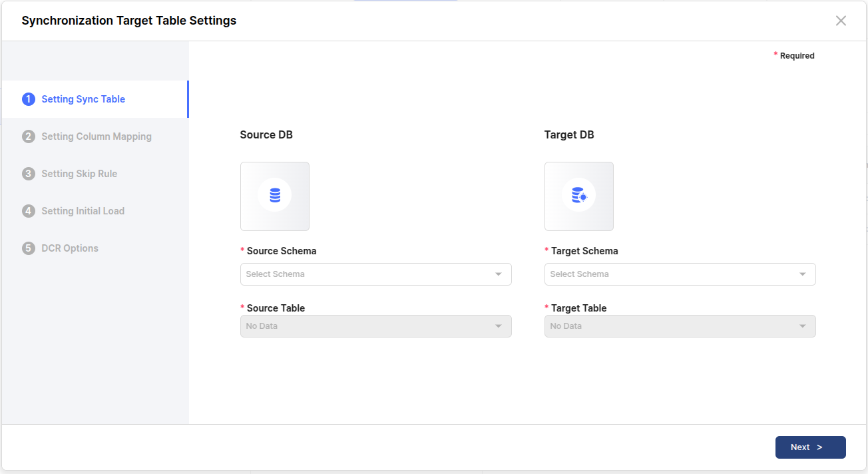Viewport: 868px width, 474px height.
Task: Click the Target Schema 'Select Schema' placeholder text
Action: [579, 274]
